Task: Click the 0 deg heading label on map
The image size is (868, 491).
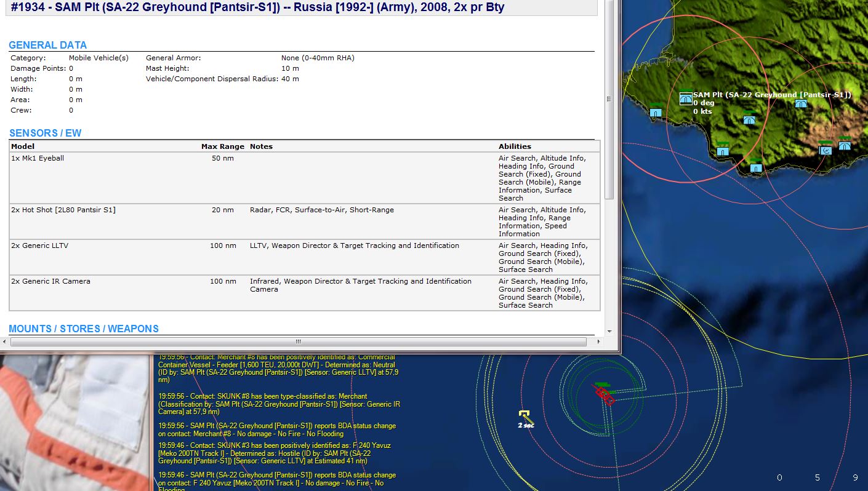Action: tap(704, 103)
